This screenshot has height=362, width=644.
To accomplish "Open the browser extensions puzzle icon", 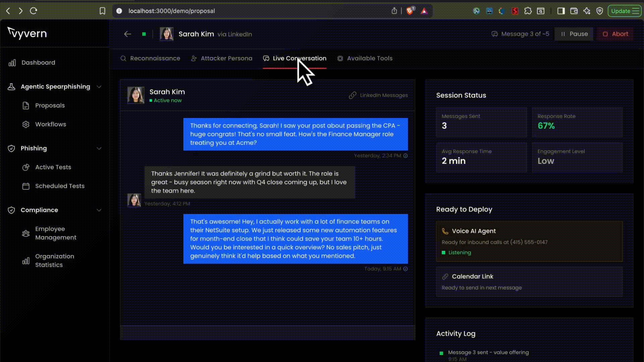I will coord(528,11).
